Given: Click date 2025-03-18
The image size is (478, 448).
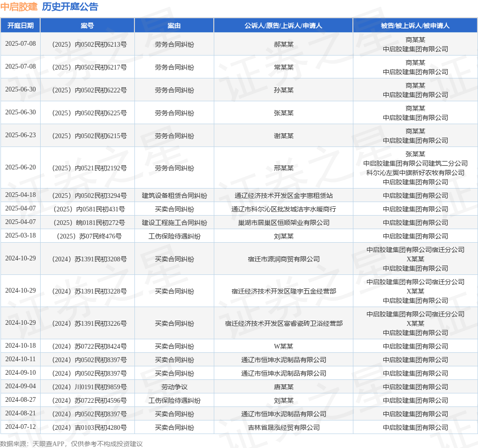Looking at the screenshot, I should [21, 236].
